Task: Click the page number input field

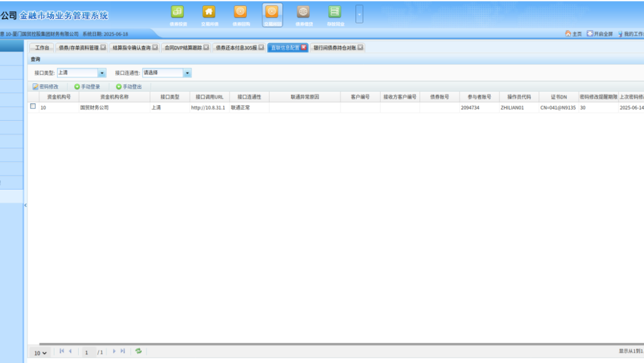Action: click(x=87, y=352)
